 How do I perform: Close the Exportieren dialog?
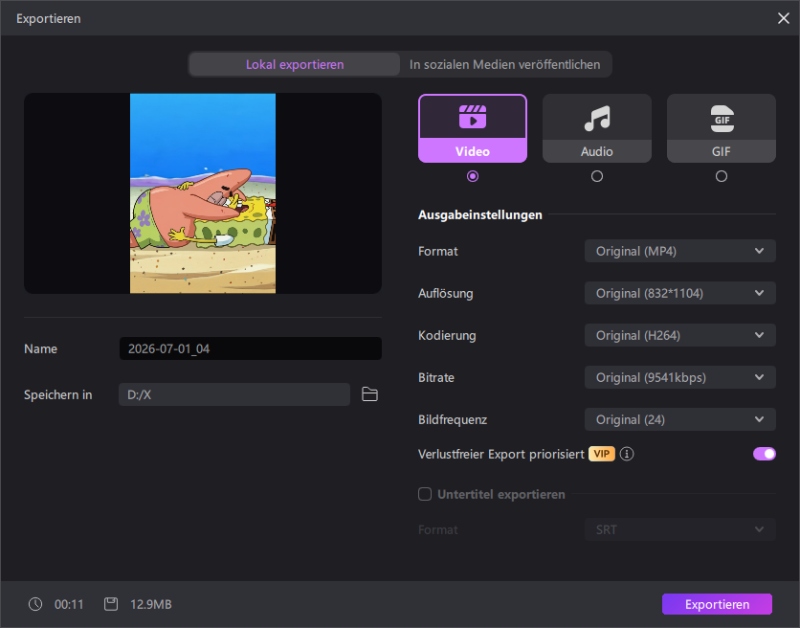pos(783,18)
